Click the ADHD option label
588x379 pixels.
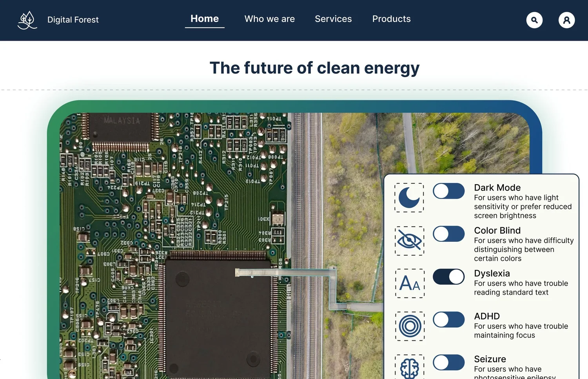pos(487,316)
